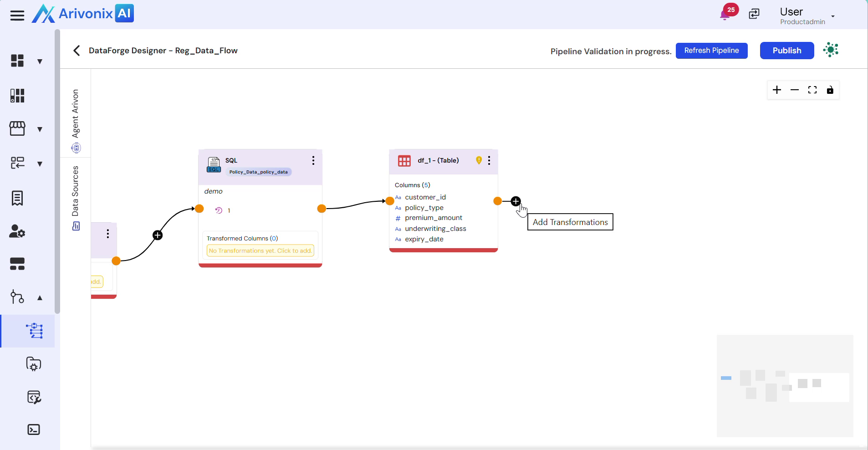Open the df_1 table node options menu
Viewport: 868px width, 450px height.
click(x=489, y=160)
